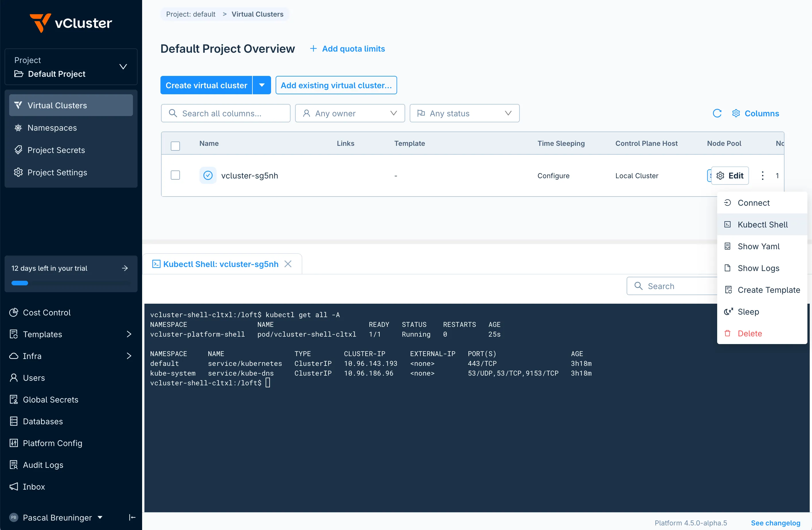This screenshot has width=812, height=530.
Task: Collapse the sidebar with the collapse icon
Action: tap(132, 517)
